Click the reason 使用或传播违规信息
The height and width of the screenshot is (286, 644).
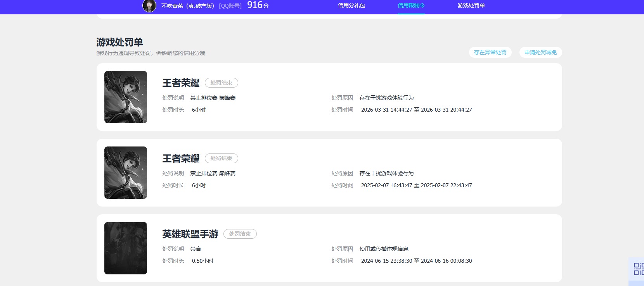click(x=384, y=249)
